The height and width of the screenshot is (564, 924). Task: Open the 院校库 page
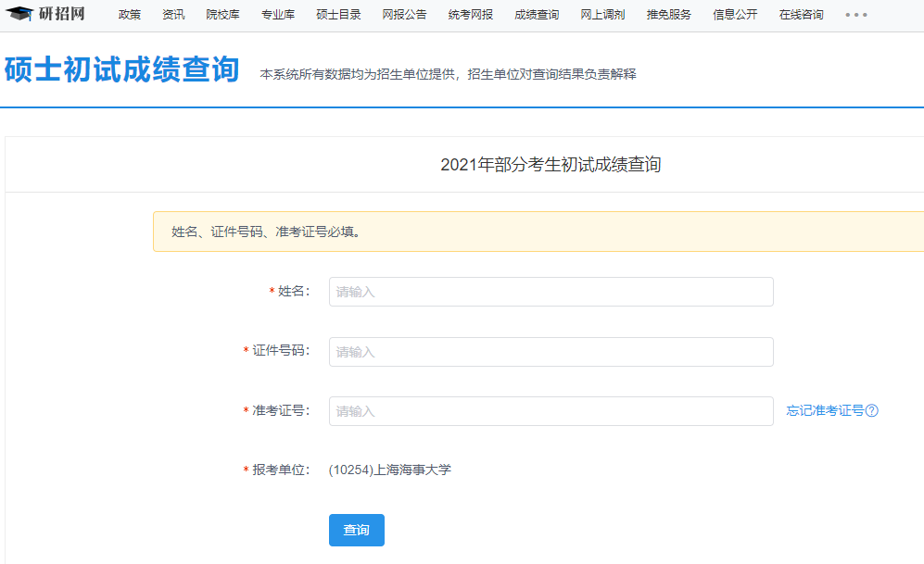click(x=222, y=15)
